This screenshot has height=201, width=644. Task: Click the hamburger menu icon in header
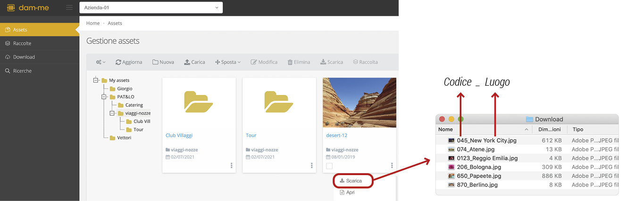(x=69, y=8)
